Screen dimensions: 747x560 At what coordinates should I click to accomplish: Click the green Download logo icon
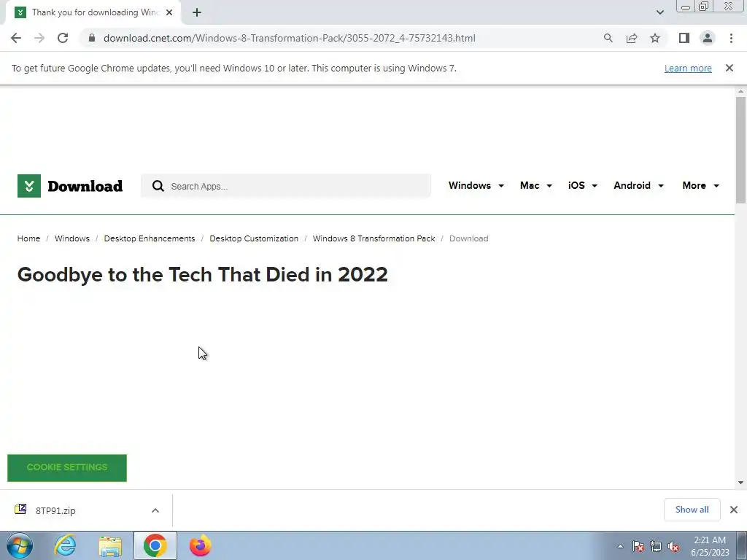29,186
